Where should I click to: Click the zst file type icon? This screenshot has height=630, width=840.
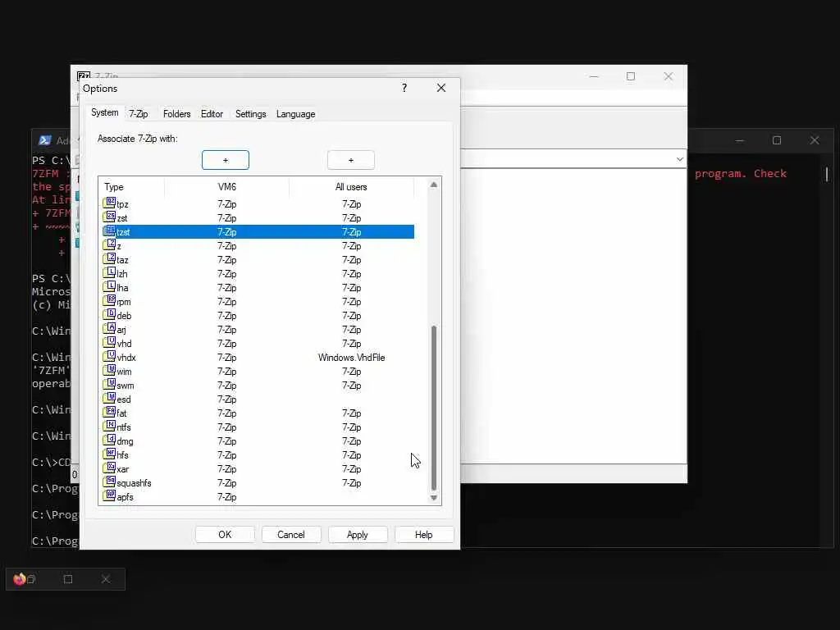click(x=109, y=217)
